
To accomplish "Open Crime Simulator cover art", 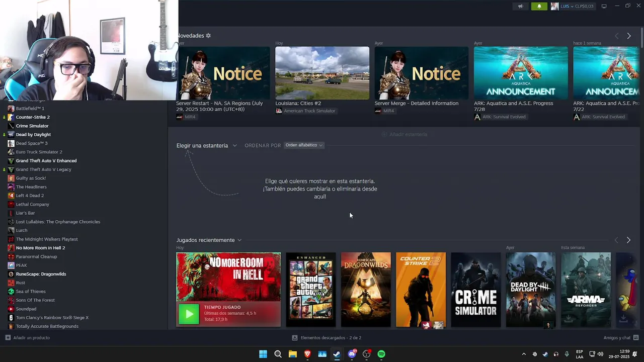I will pyautogui.click(x=476, y=290).
